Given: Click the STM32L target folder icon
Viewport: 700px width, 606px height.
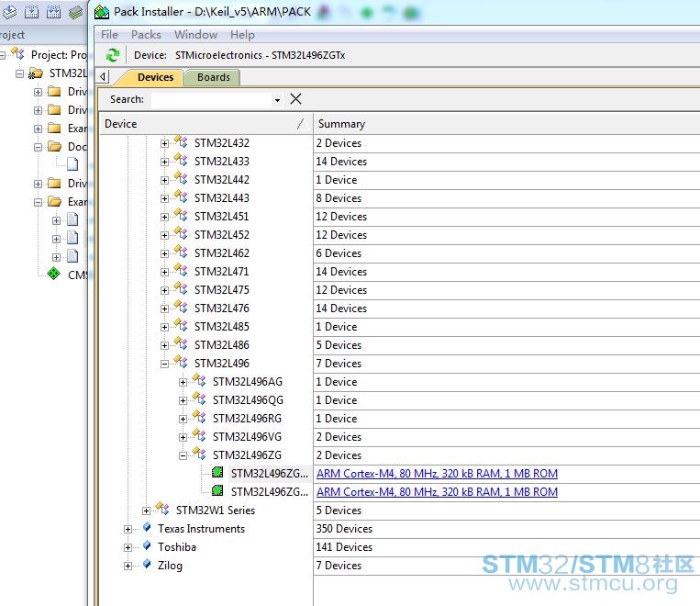Looking at the screenshot, I should [36, 73].
